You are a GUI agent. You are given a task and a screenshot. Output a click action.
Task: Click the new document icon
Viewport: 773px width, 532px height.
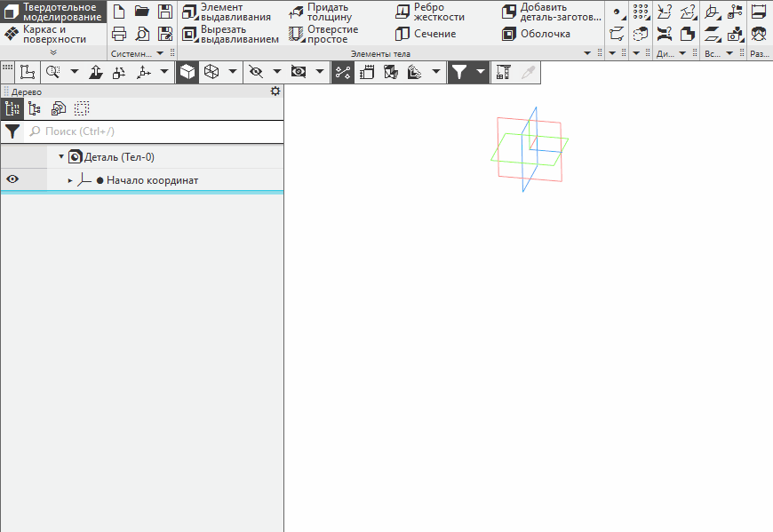point(119,12)
